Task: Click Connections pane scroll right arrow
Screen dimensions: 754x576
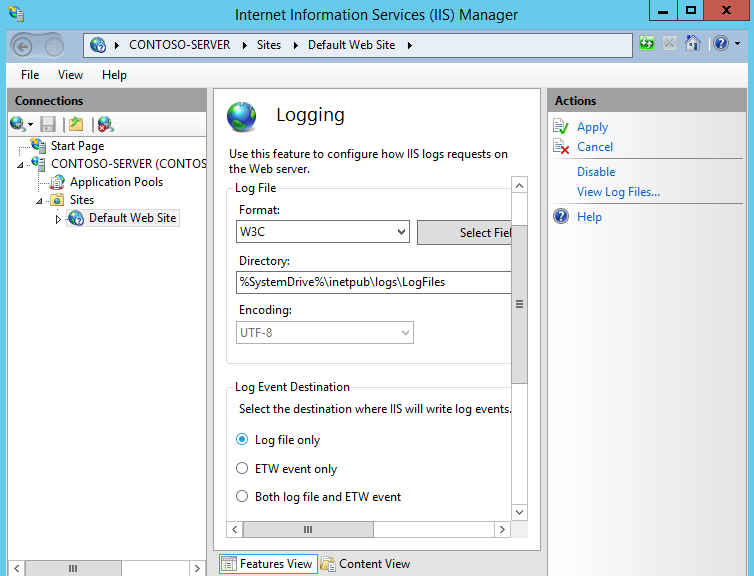Action: point(197,568)
